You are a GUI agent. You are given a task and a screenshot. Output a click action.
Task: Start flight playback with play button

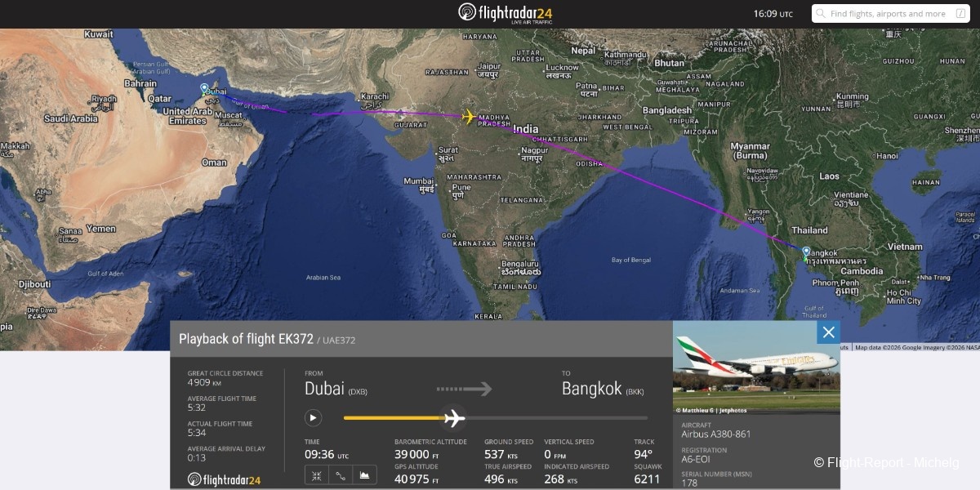[313, 418]
